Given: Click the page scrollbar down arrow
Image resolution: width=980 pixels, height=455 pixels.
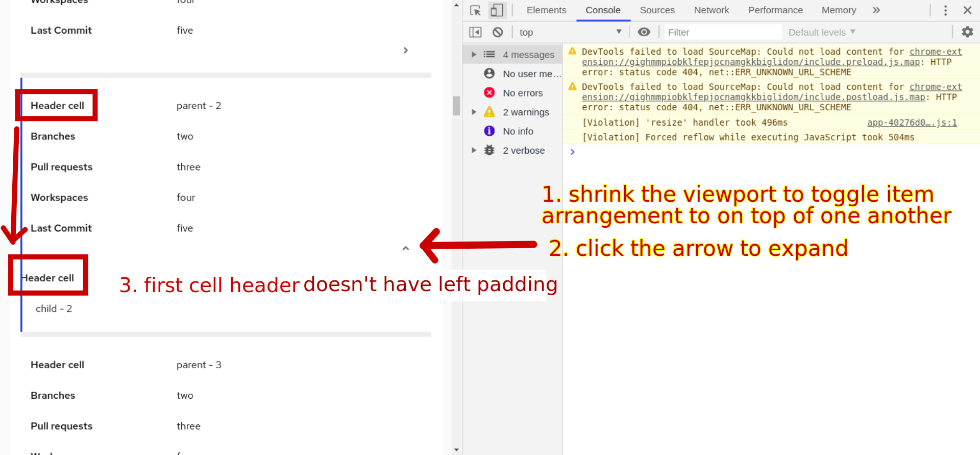Looking at the screenshot, I should (x=456, y=450).
